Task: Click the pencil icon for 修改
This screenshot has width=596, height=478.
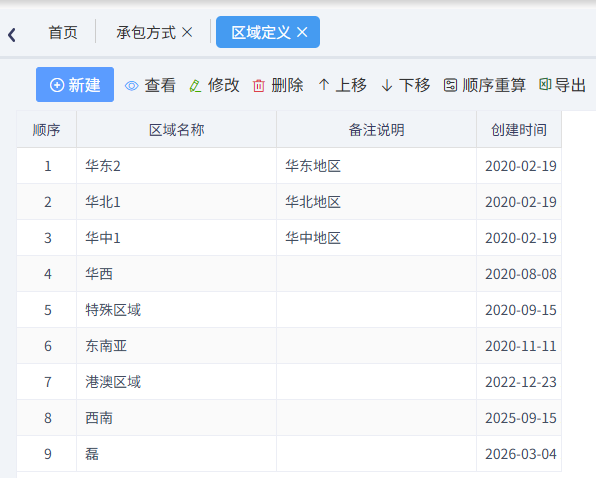Action: click(x=195, y=85)
